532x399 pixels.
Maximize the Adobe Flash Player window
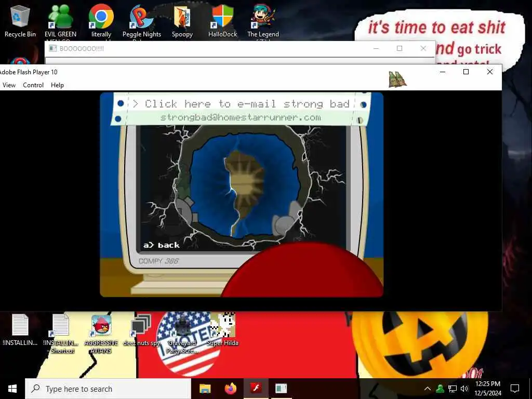[466, 72]
